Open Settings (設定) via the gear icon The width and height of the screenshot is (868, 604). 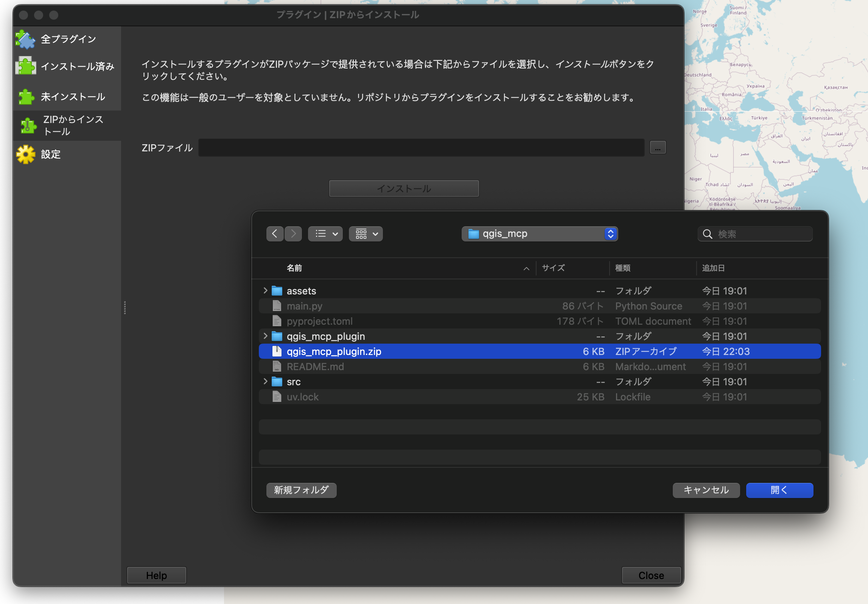pos(25,154)
